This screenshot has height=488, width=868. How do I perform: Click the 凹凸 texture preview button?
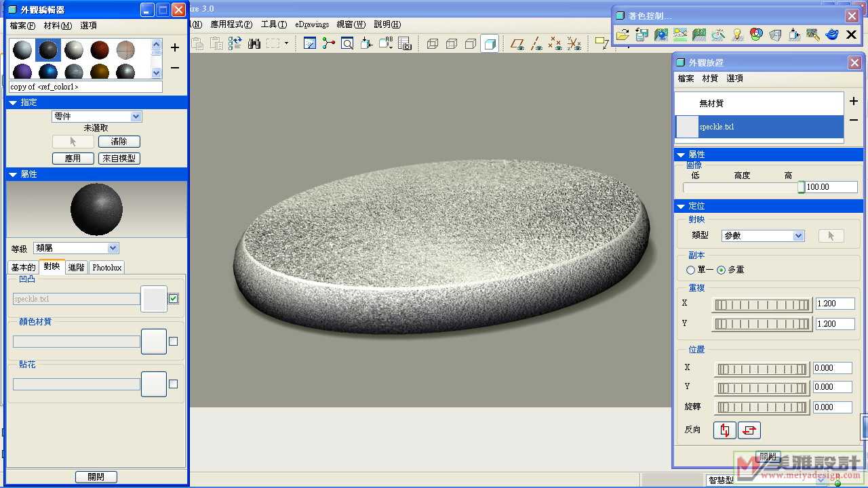pos(154,299)
